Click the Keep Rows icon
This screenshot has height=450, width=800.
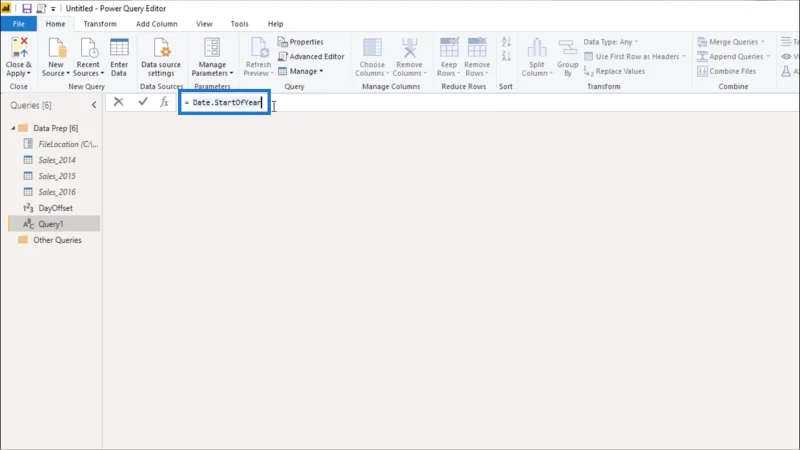(449, 48)
